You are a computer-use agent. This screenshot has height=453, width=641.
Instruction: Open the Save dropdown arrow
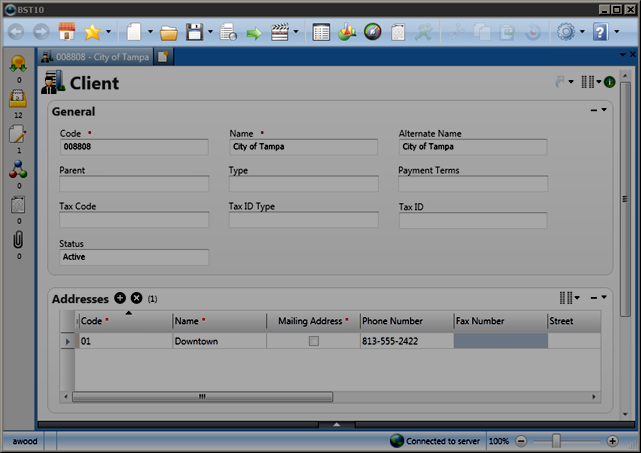(210, 32)
